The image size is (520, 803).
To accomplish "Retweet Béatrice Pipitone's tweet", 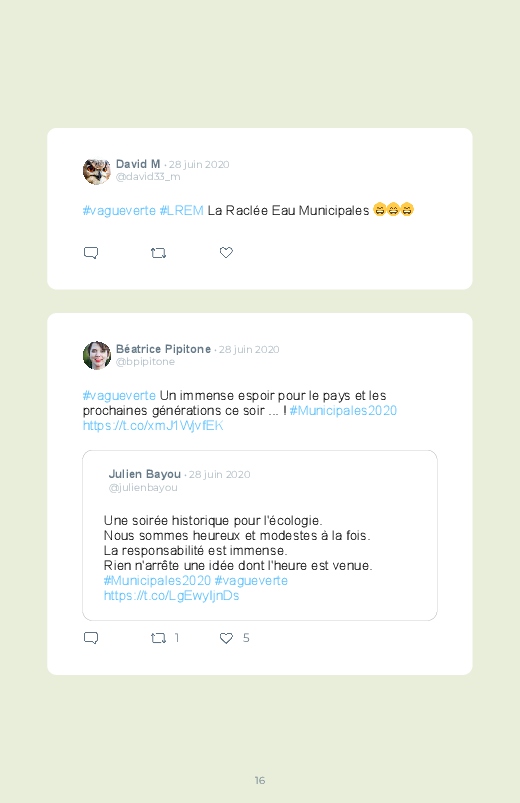I will click(x=158, y=638).
